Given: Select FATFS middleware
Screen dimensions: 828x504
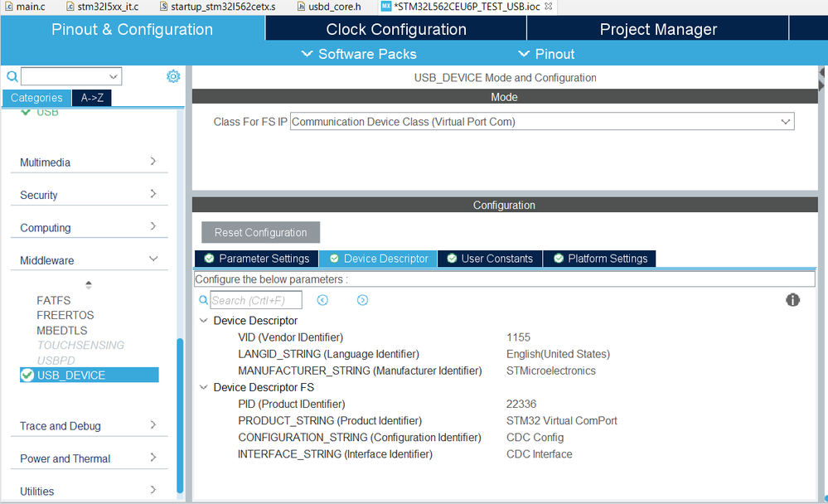Looking at the screenshot, I should [53, 300].
